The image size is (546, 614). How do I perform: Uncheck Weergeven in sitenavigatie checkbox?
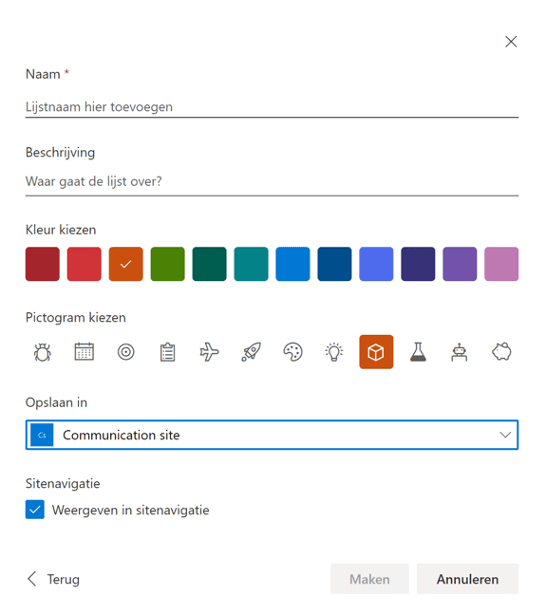click(x=35, y=509)
